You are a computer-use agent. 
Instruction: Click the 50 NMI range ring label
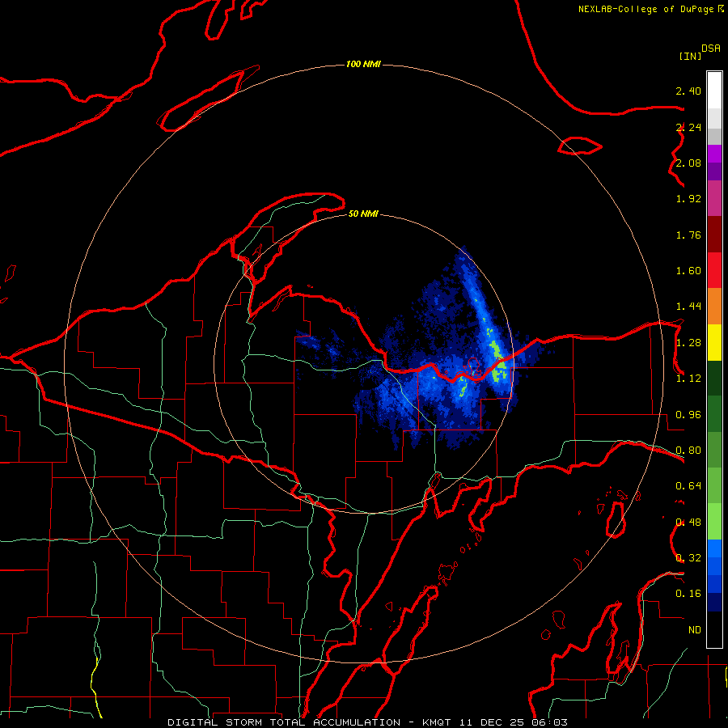[x=363, y=214]
